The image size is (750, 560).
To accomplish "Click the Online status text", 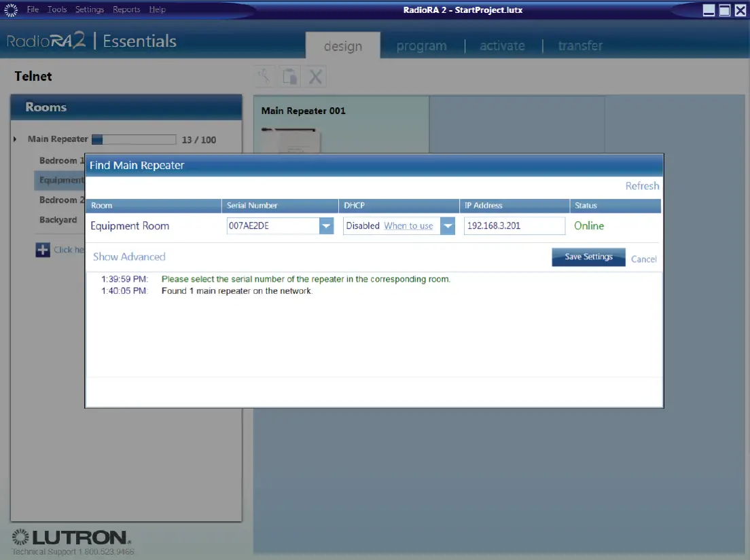I will [589, 226].
